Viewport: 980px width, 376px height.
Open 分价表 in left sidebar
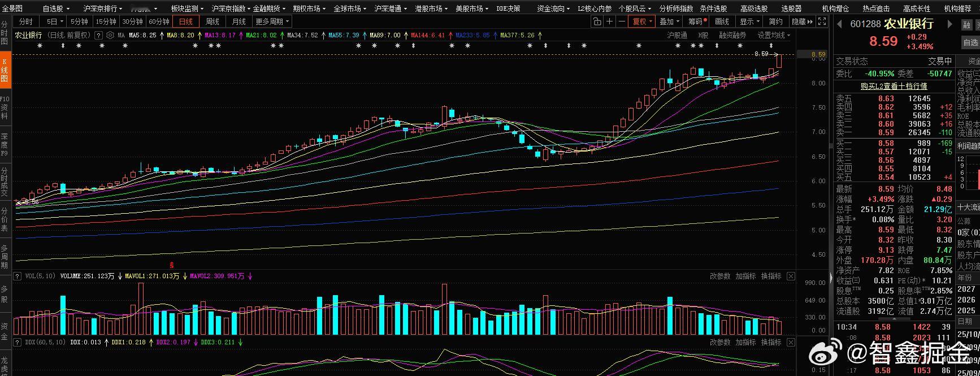tap(5, 220)
